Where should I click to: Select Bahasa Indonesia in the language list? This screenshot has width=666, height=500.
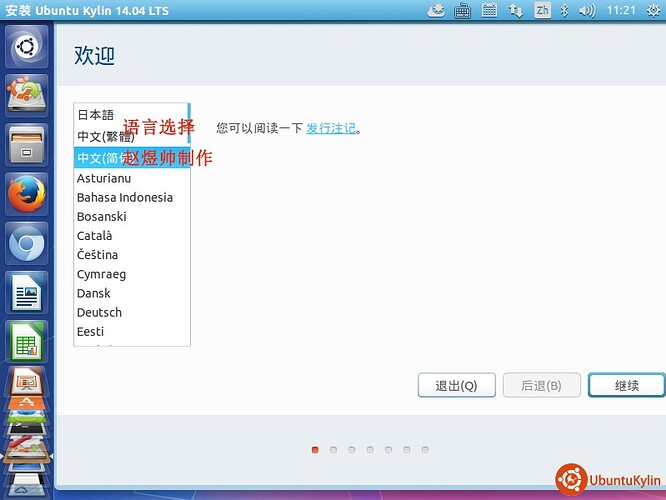point(132,198)
